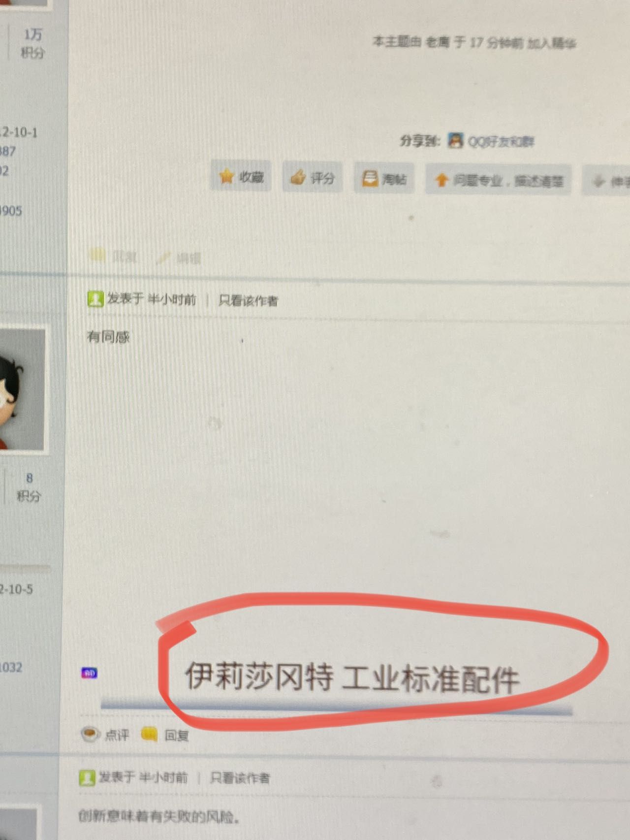Click the 点评 comment icon
The width and height of the screenshot is (630, 840).
[90, 734]
